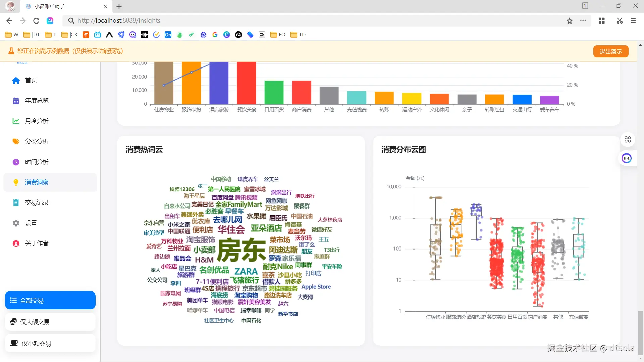This screenshot has height=362, width=644.
Task: Open the IDT bookmarks folder
Action: coord(32,35)
